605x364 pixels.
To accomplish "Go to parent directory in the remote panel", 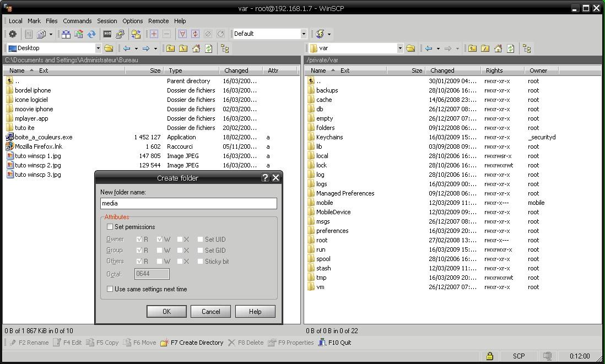I will point(472,48).
